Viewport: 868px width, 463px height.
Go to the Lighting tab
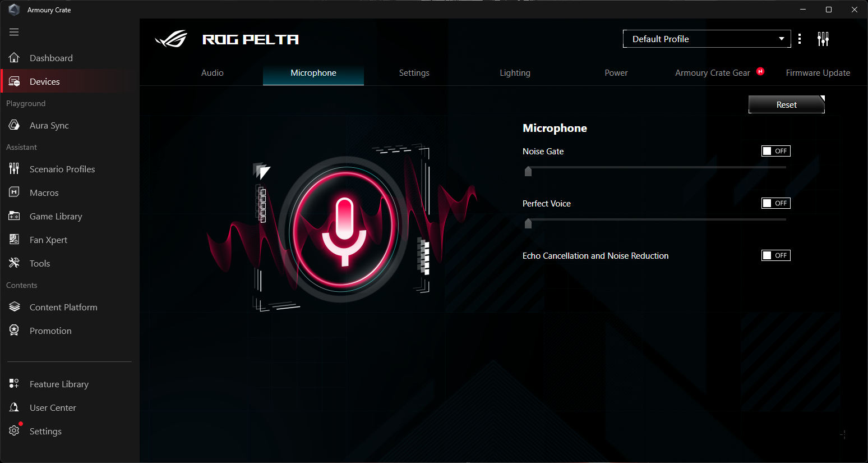(515, 73)
